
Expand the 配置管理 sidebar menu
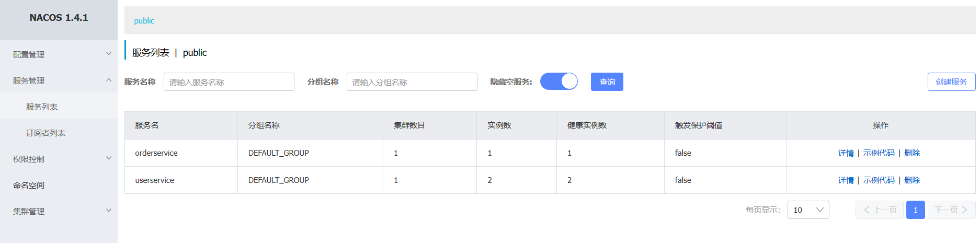point(59,54)
